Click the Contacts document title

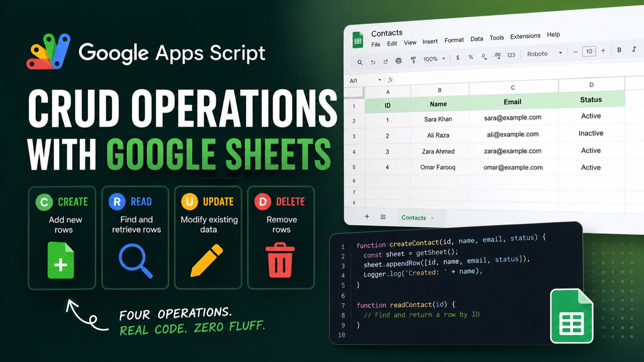tap(387, 33)
